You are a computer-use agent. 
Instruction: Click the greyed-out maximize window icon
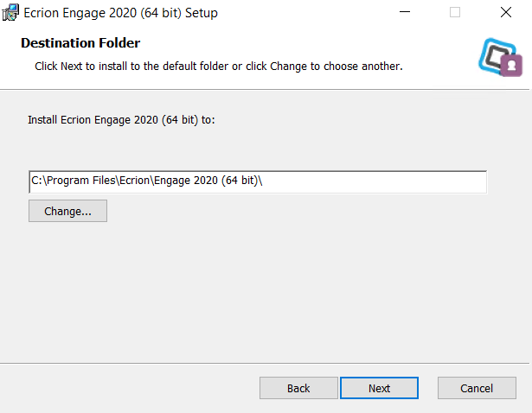(x=455, y=12)
